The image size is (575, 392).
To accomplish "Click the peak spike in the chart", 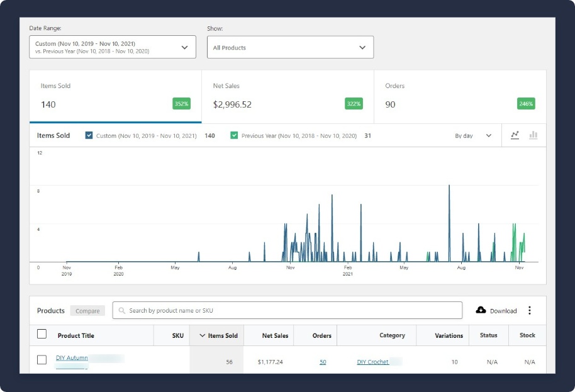I will click(x=449, y=186).
